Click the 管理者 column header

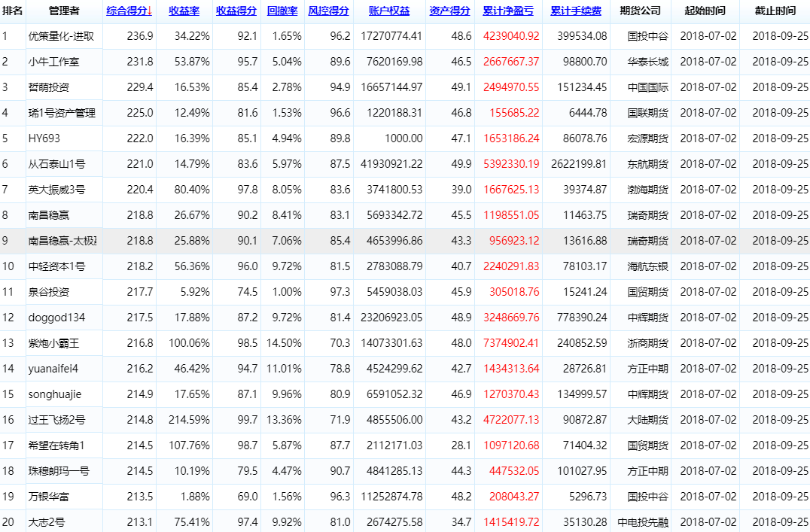(x=64, y=11)
